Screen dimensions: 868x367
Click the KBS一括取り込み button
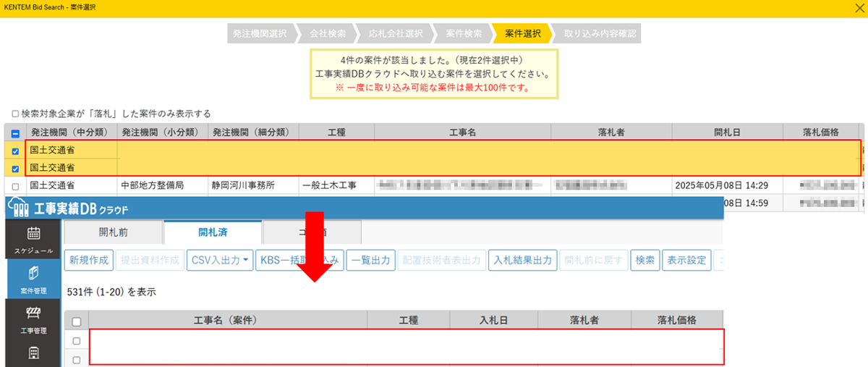pos(299,261)
